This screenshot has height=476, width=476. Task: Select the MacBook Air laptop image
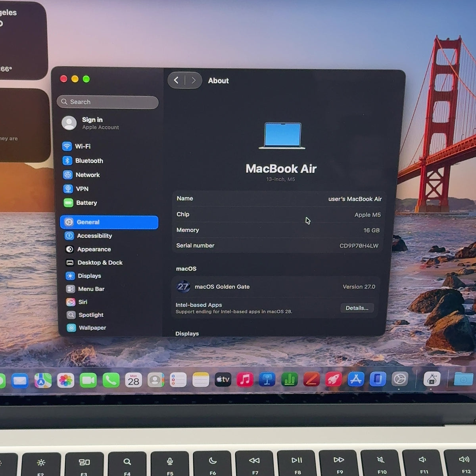click(282, 136)
